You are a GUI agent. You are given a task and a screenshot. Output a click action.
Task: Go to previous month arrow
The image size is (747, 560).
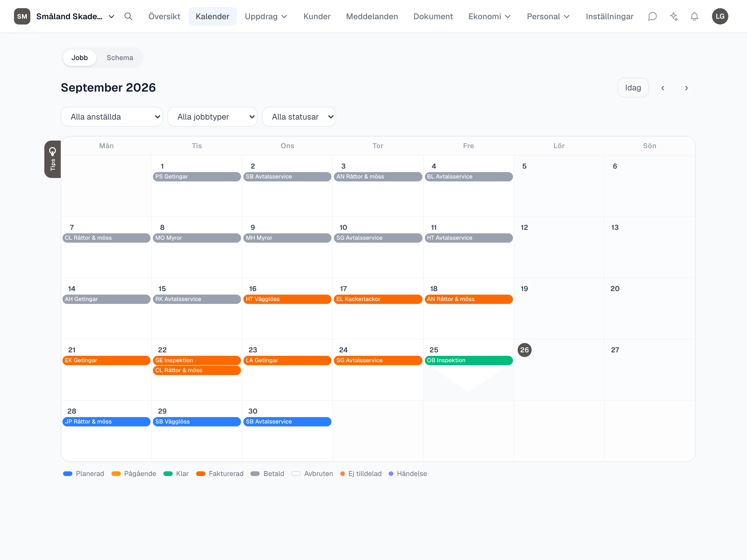click(x=663, y=88)
